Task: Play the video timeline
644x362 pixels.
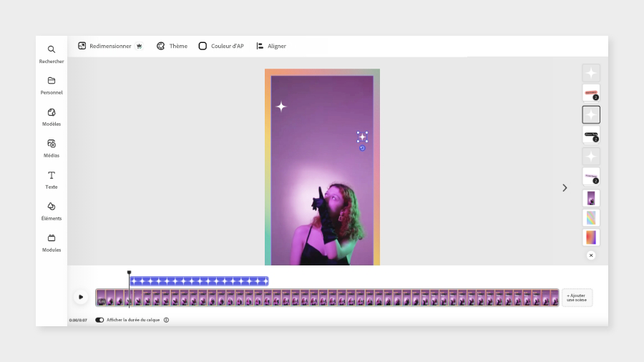Action: pyautogui.click(x=81, y=297)
